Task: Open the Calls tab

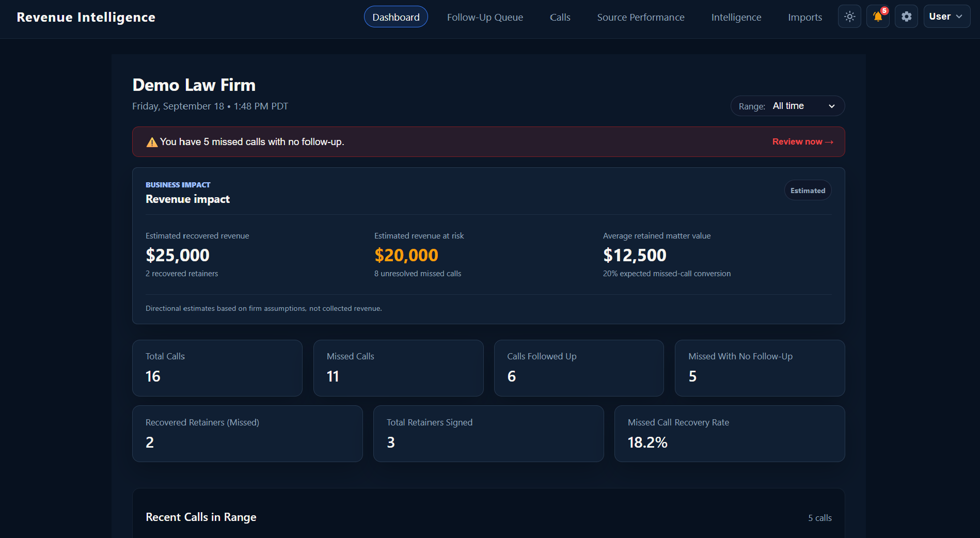Action: click(x=560, y=17)
